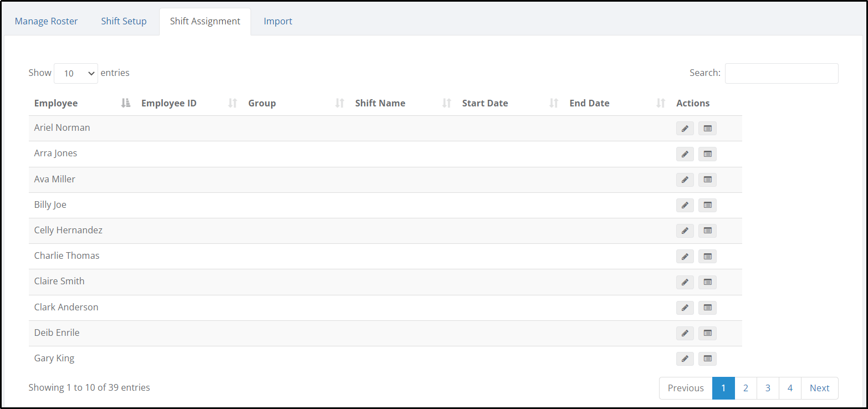The width and height of the screenshot is (868, 409).
Task: Click the pencil icon in the Billy Joe row
Action: coord(685,205)
